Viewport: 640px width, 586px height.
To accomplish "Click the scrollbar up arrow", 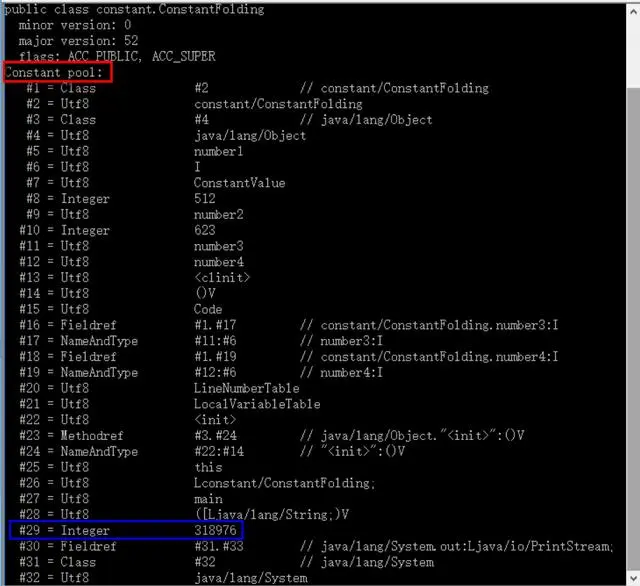I will [x=633, y=12].
